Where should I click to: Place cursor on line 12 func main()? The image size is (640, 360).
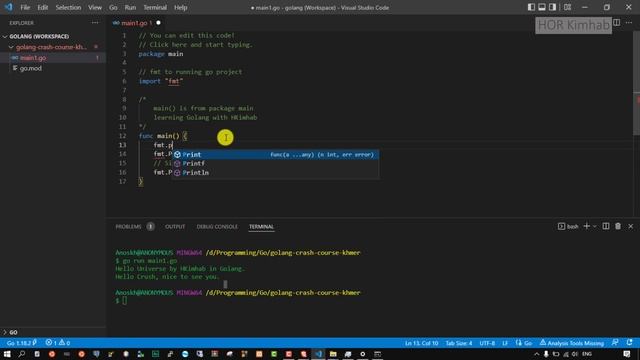coord(163,136)
